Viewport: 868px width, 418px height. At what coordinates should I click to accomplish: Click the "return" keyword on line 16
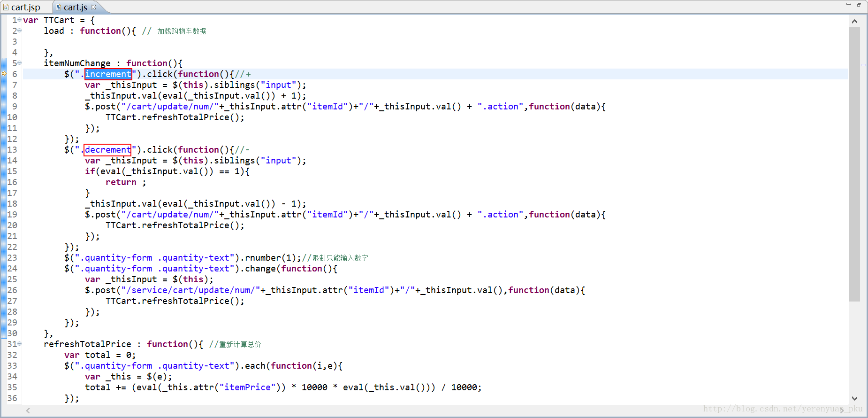[x=121, y=182]
